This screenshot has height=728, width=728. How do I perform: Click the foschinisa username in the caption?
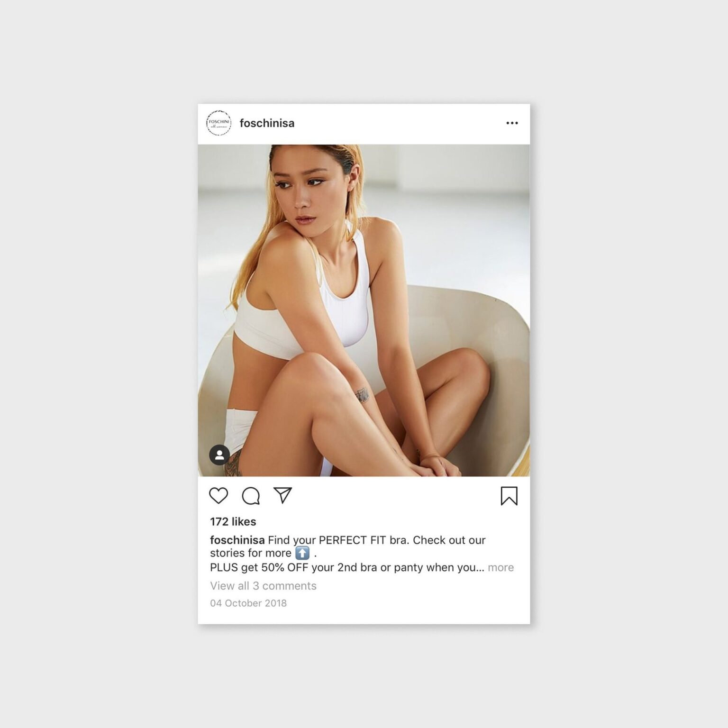(237, 540)
